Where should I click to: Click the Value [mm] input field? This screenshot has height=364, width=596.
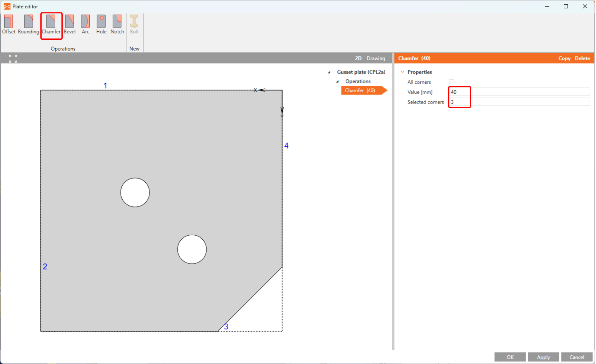[519, 92]
